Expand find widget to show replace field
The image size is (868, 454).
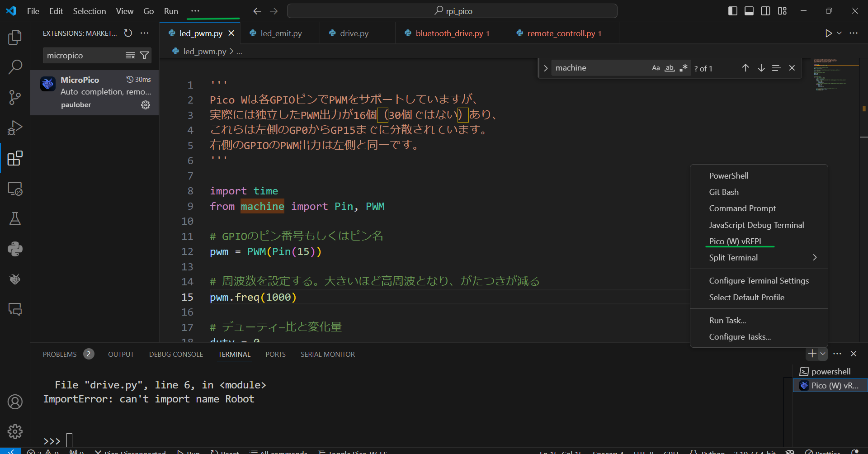click(546, 68)
